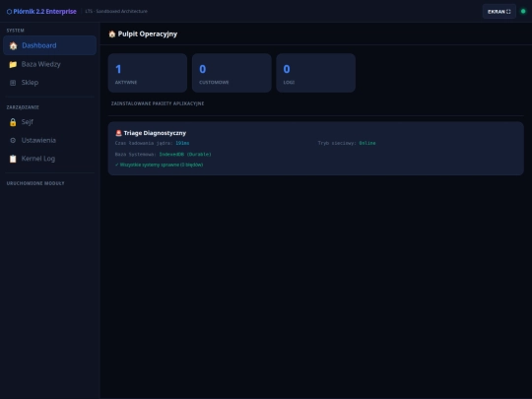Go to the Sklep section

coord(49,83)
